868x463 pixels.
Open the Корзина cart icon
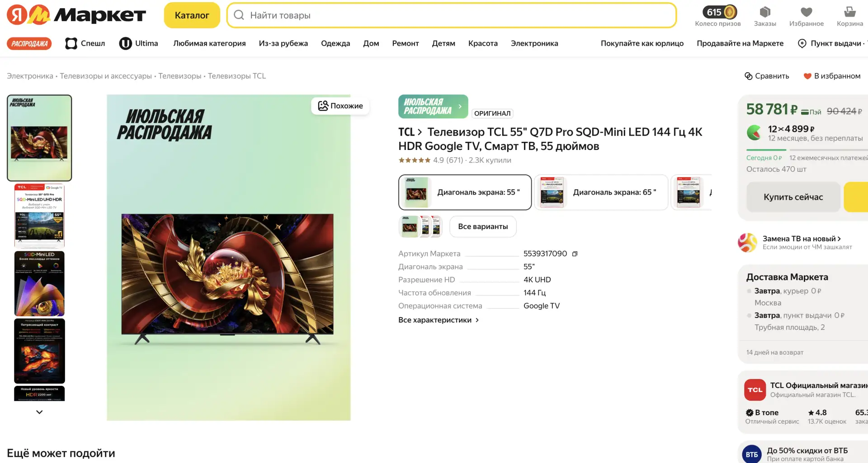pos(850,12)
